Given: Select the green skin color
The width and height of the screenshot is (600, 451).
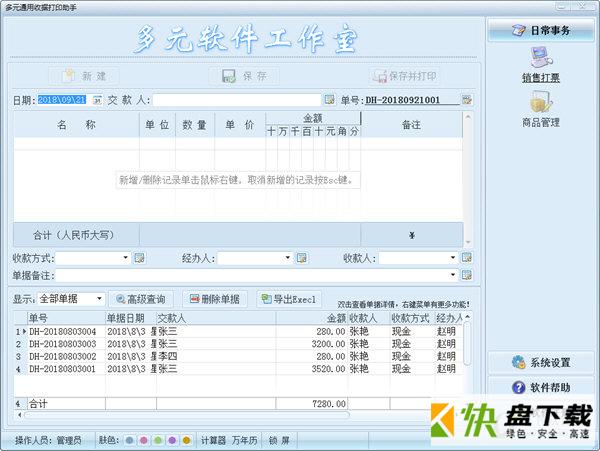Looking at the screenshot, I should point(158,440).
